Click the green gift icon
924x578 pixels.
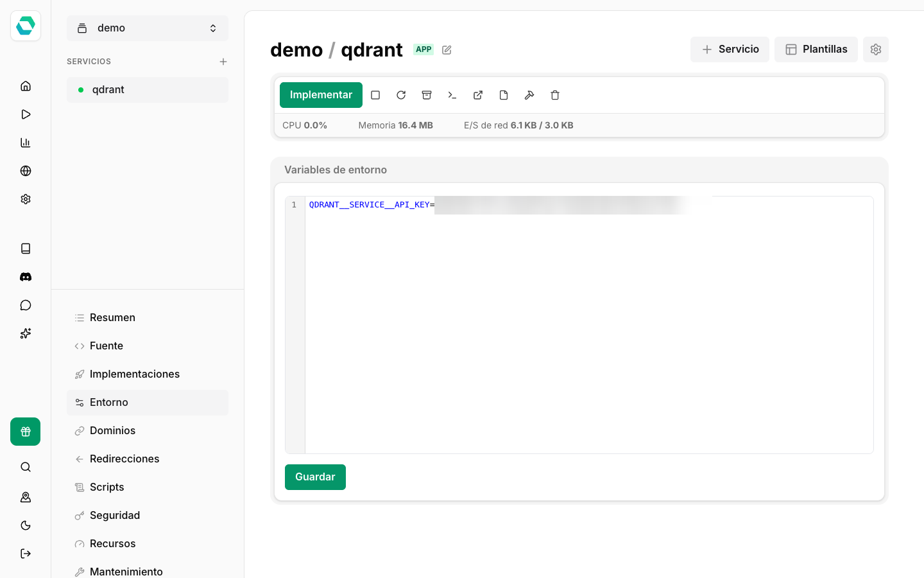(26, 432)
